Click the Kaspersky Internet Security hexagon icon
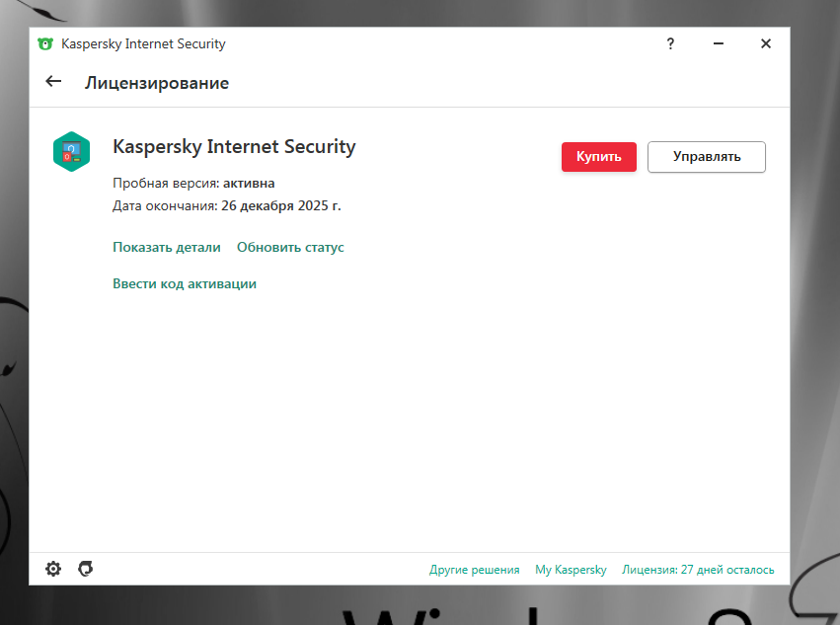This screenshot has height=625, width=840. (71, 152)
